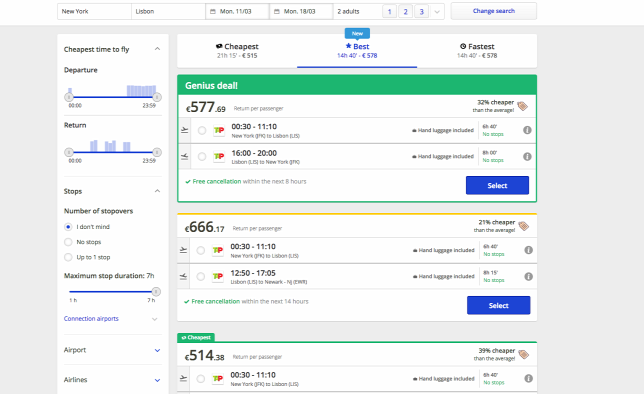Select the €666.17 flight offer
This screenshot has height=394, width=644.
(x=499, y=305)
